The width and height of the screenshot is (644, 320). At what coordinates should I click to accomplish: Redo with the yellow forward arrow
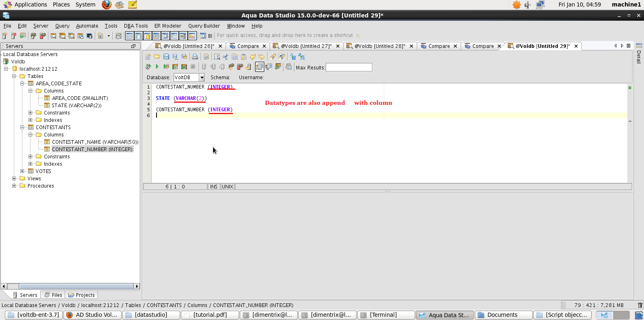point(261,57)
